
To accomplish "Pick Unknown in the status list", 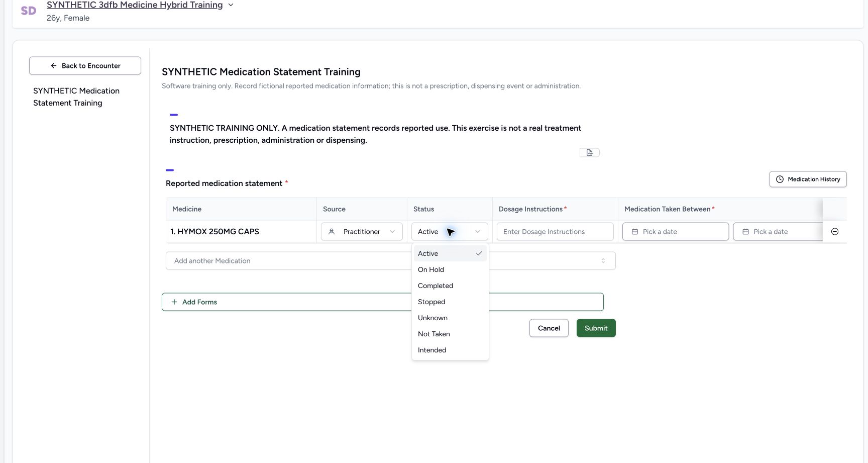I will [x=450, y=318].
